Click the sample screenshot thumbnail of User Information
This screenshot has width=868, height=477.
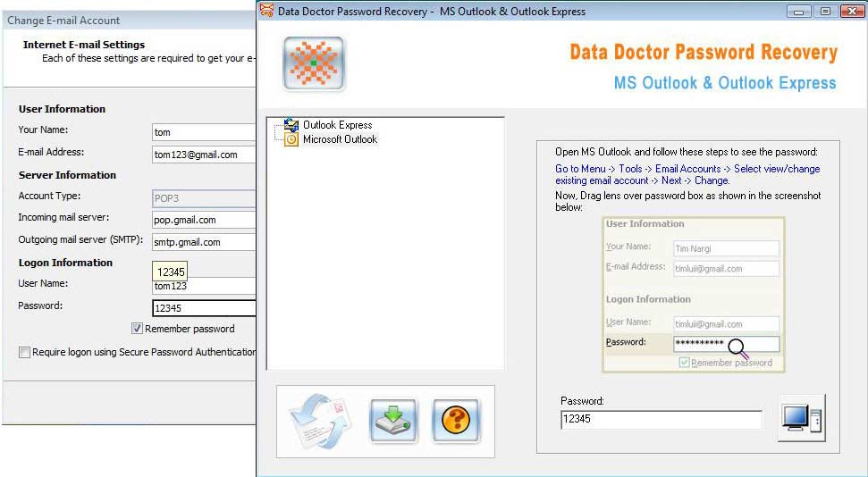coord(694,294)
